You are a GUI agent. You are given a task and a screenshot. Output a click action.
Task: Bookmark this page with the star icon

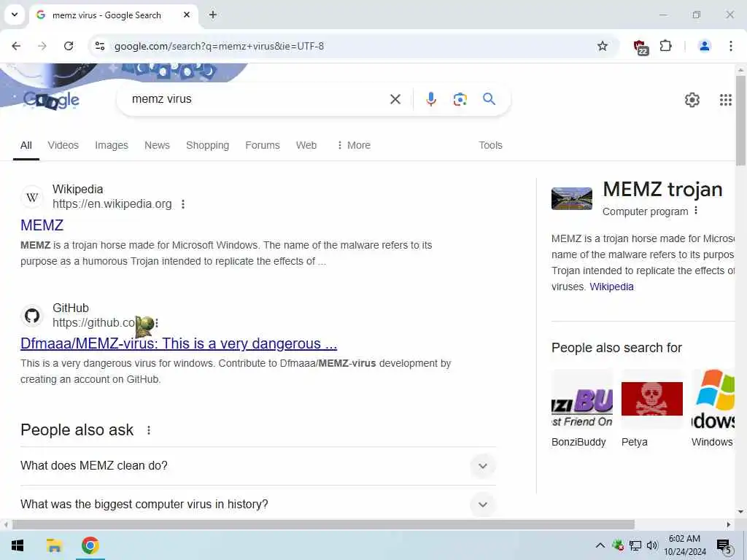click(x=602, y=46)
